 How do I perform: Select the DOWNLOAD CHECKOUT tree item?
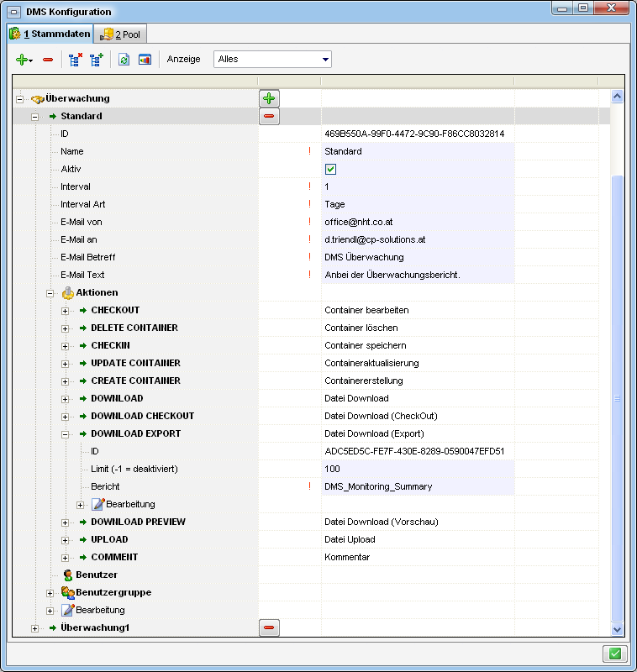[x=142, y=416]
